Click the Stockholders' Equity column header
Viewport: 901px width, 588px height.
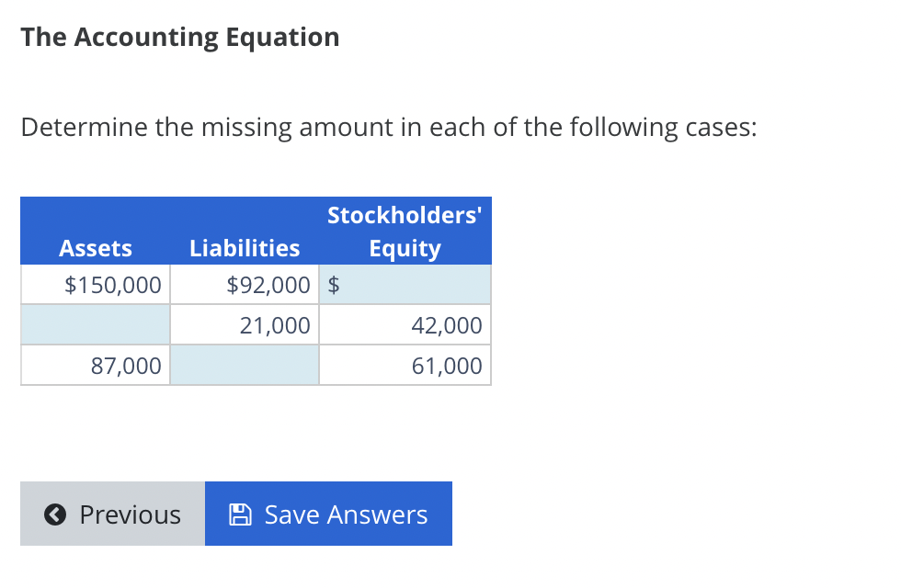click(405, 231)
